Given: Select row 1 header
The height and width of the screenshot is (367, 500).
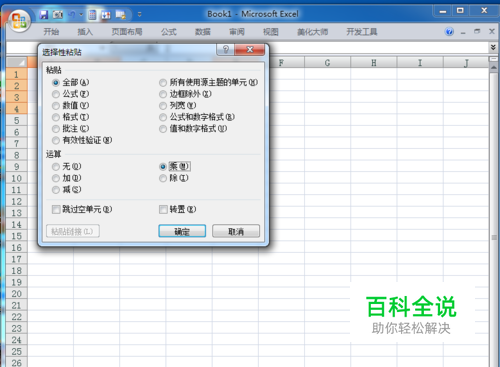Looking at the screenshot, I should (x=17, y=74).
